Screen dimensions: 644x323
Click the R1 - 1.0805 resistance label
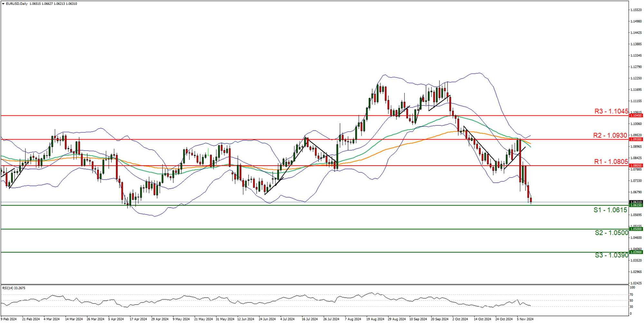[x=611, y=161]
